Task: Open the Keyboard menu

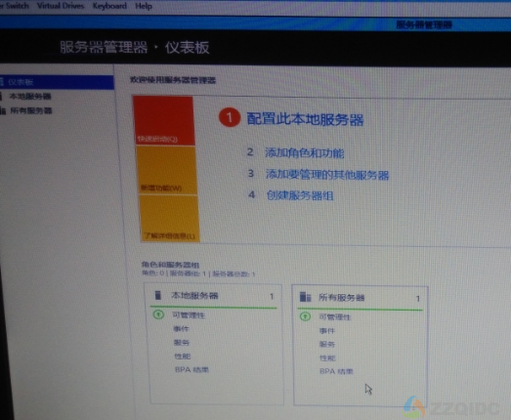Action: click(109, 6)
